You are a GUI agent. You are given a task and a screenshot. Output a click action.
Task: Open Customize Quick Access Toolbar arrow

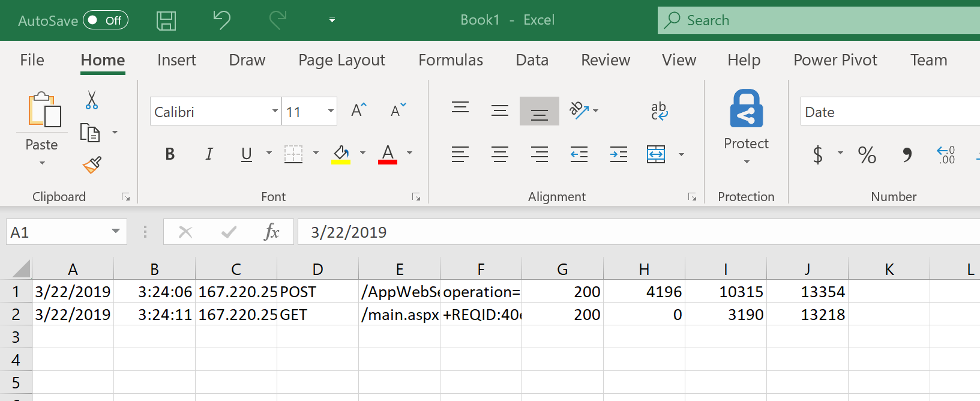[x=332, y=20]
